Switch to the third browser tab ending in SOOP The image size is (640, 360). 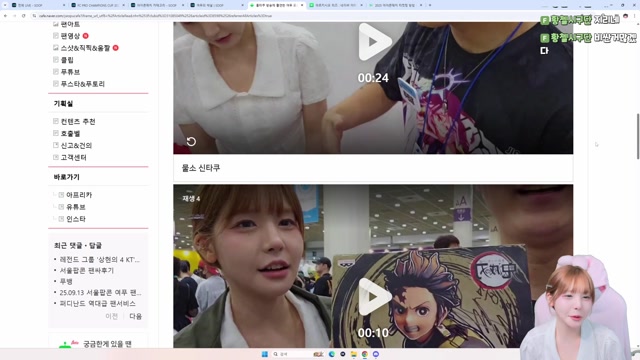157,5
